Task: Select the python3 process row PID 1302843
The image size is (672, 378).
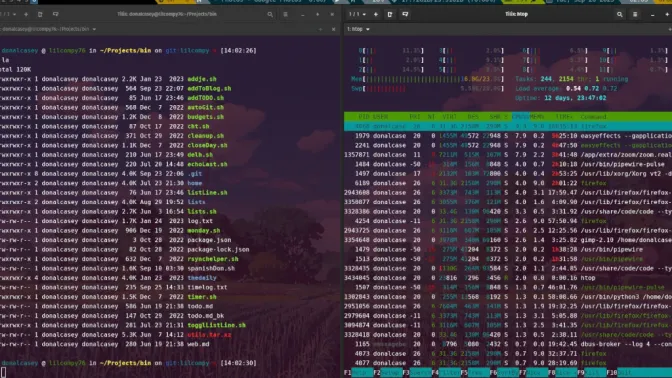Action: tap(508, 297)
